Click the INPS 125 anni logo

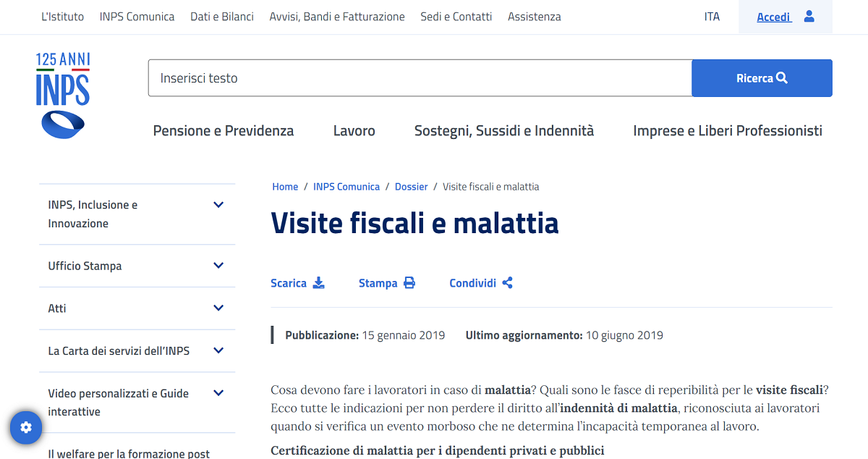(63, 95)
